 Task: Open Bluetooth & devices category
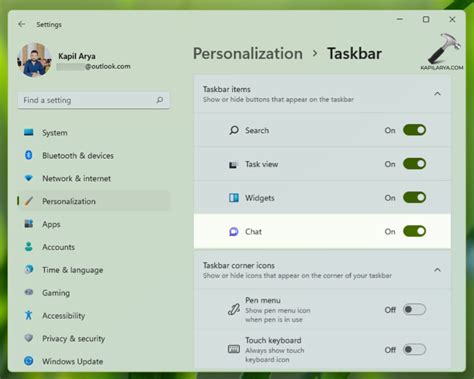(x=93, y=155)
